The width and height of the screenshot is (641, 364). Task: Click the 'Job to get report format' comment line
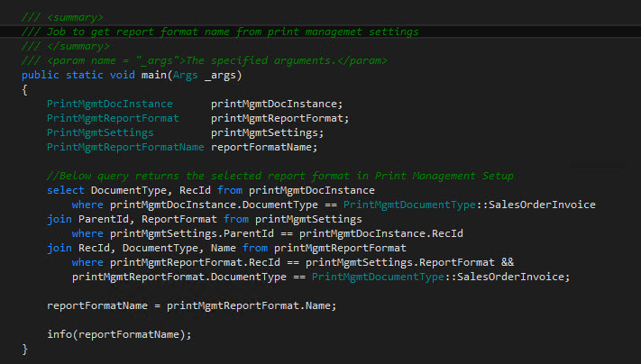pos(224,32)
